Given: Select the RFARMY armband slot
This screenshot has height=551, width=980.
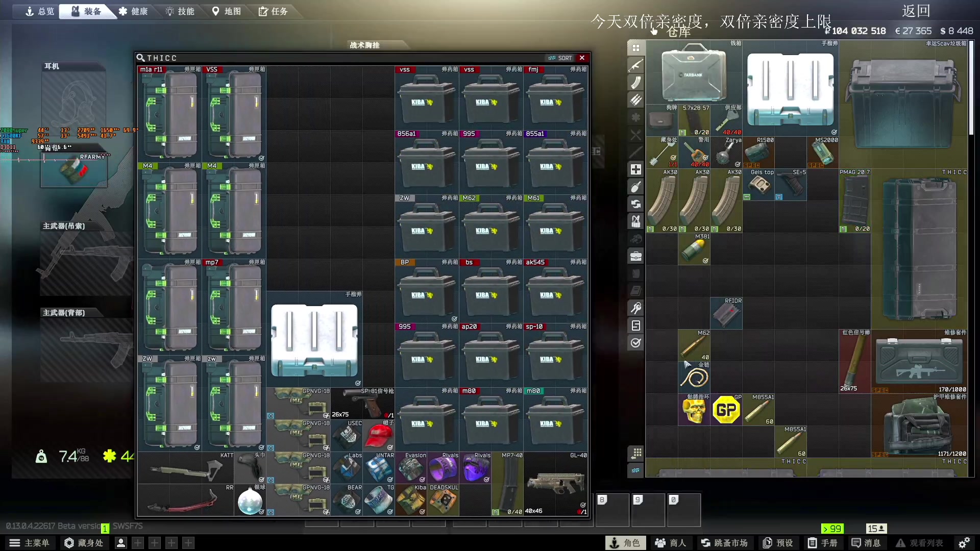Looking at the screenshot, I should click(73, 171).
